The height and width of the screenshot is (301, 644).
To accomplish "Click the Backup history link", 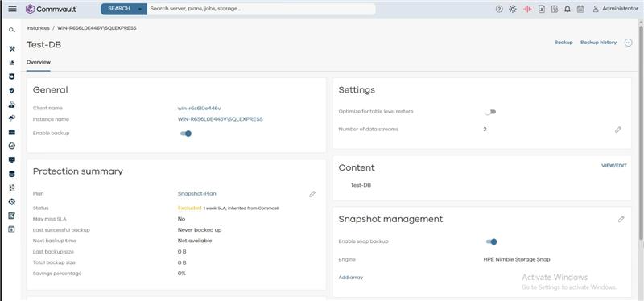I will (598, 43).
